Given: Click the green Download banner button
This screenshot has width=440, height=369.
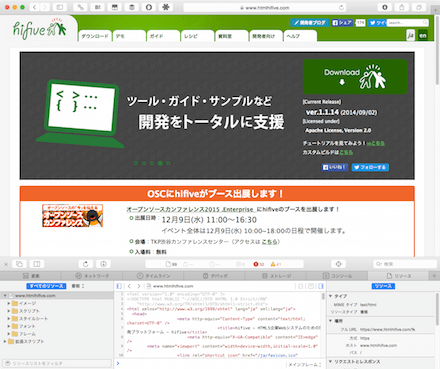Looking at the screenshot, I should 355,77.
